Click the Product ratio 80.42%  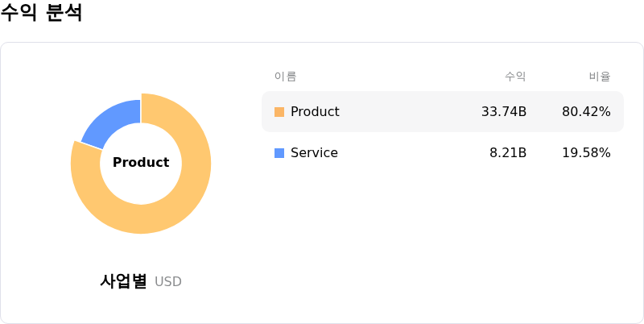(x=586, y=112)
